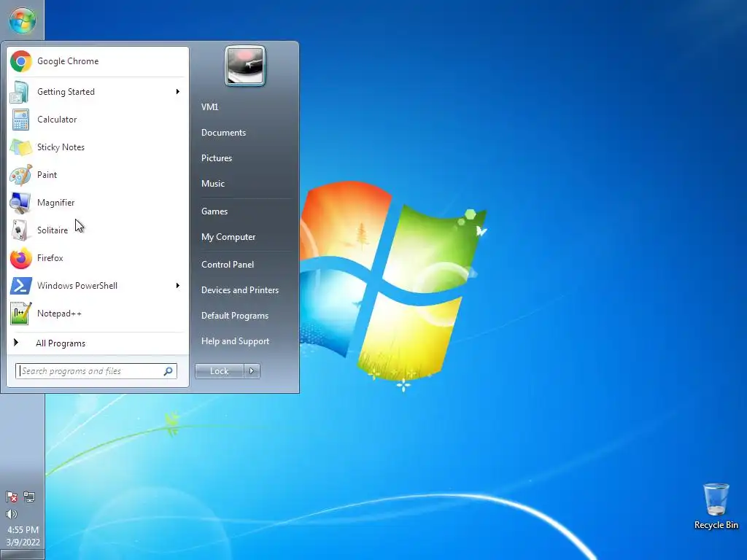Screen dimensions: 747x560
Task: Click the Action Center flag tray icon
Action: [x=12, y=497]
